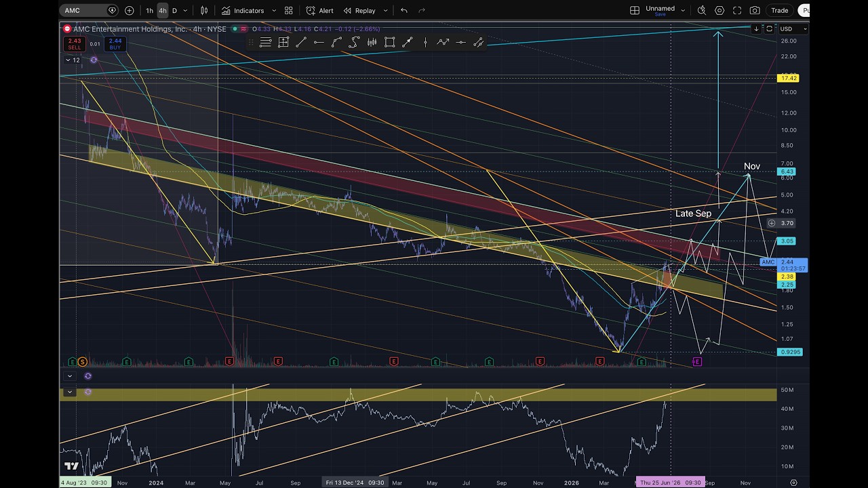
Task: Select the Path drawing tool
Action: click(443, 42)
